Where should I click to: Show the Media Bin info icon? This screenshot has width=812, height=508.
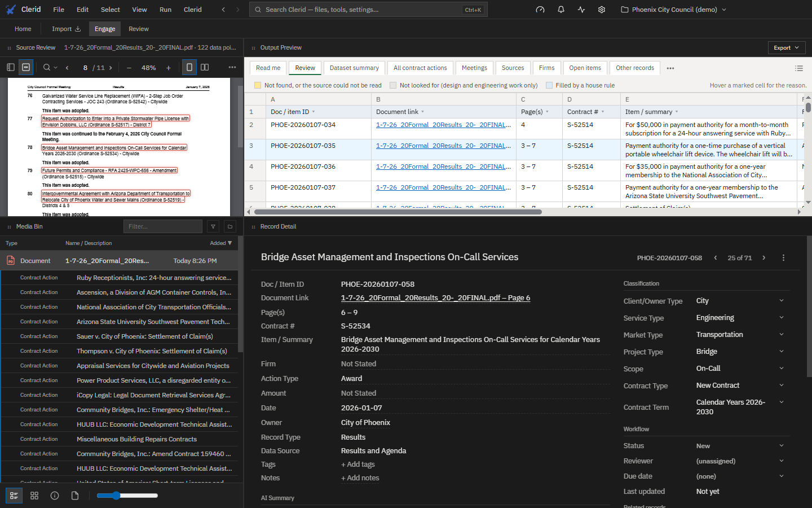(x=55, y=496)
